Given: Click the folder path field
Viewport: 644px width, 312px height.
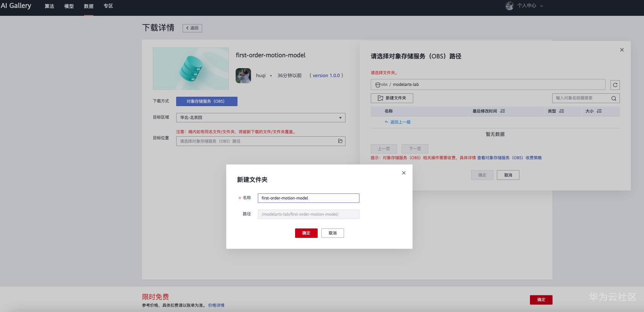Looking at the screenshot, I should pos(309,214).
